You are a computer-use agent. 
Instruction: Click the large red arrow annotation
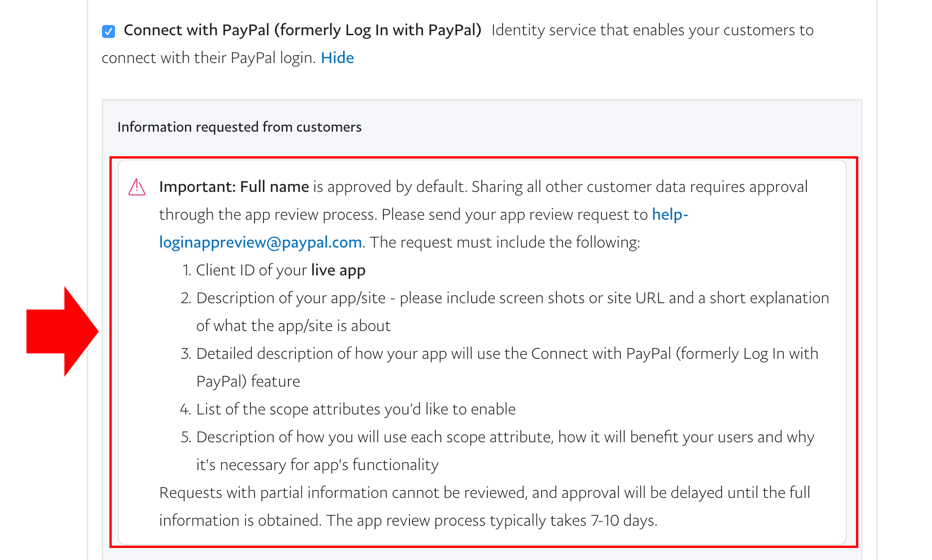[62, 331]
